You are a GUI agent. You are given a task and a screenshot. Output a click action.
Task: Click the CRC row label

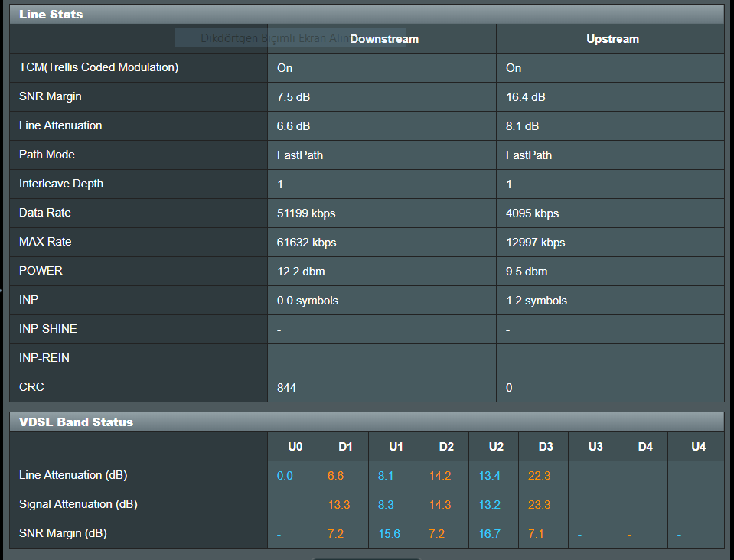[x=31, y=386]
